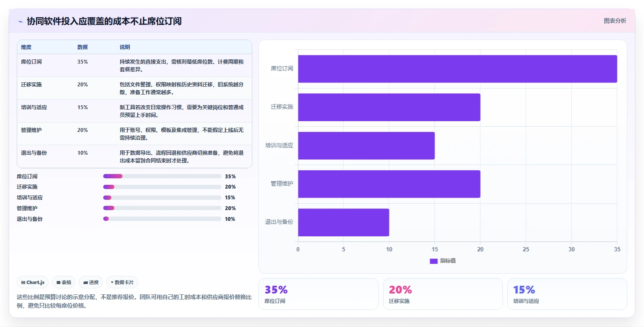Screen dimensions: 644x327
Task: Click the 席位订阅 bar in chart
Action: (457, 69)
